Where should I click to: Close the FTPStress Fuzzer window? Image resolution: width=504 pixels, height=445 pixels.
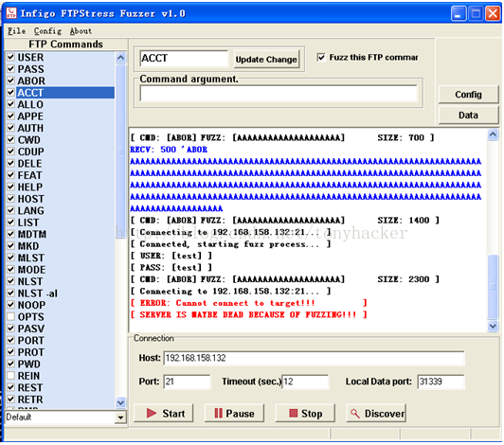coord(493,14)
